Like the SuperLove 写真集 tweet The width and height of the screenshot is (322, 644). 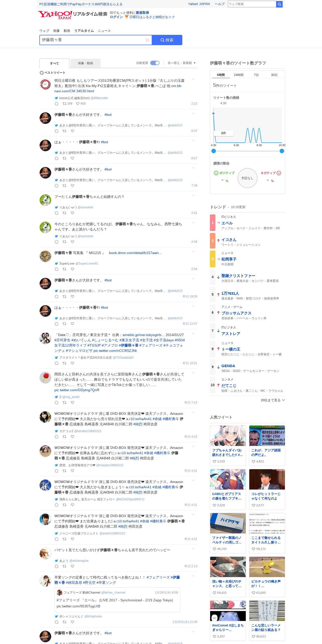[x=72, y=269]
